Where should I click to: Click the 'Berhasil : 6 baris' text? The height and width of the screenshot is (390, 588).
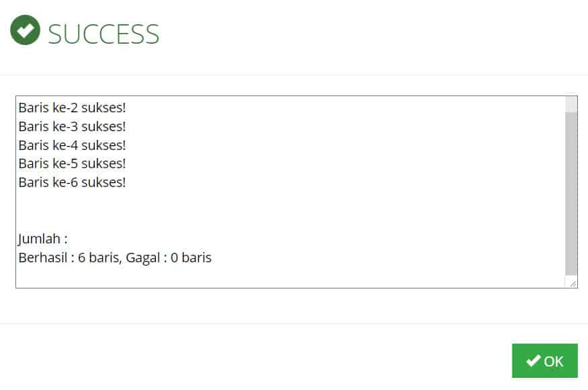pyautogui.click(x=69, y=258)
